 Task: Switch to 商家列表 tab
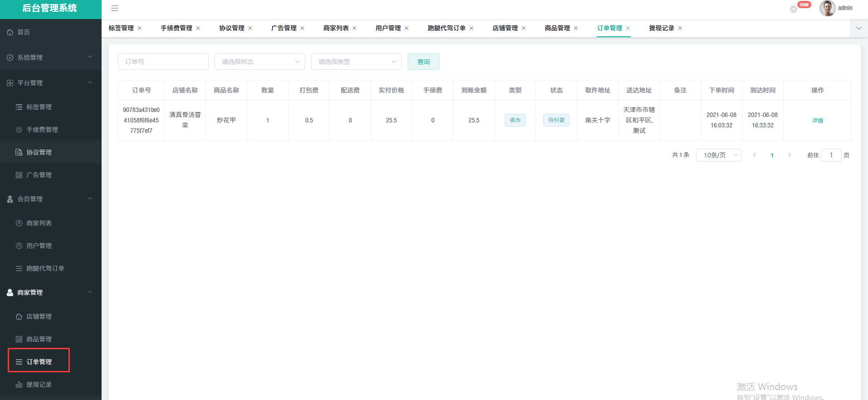(x=336, y=28)
